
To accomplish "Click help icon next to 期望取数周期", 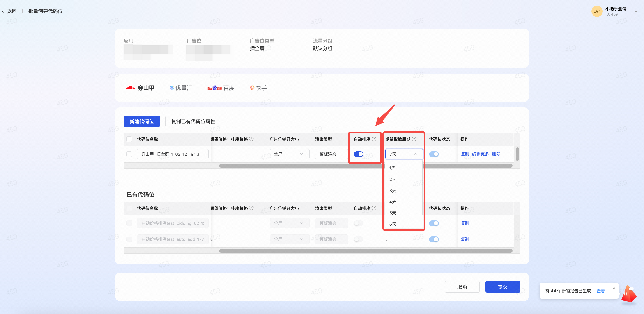I will (414, 139).
